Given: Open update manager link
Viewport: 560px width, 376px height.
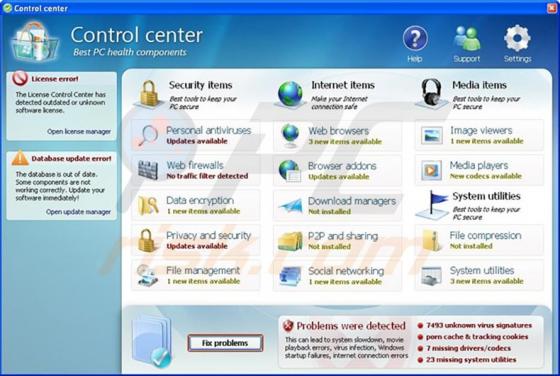Looking at the screenshot, I should (x=78, y=212).
